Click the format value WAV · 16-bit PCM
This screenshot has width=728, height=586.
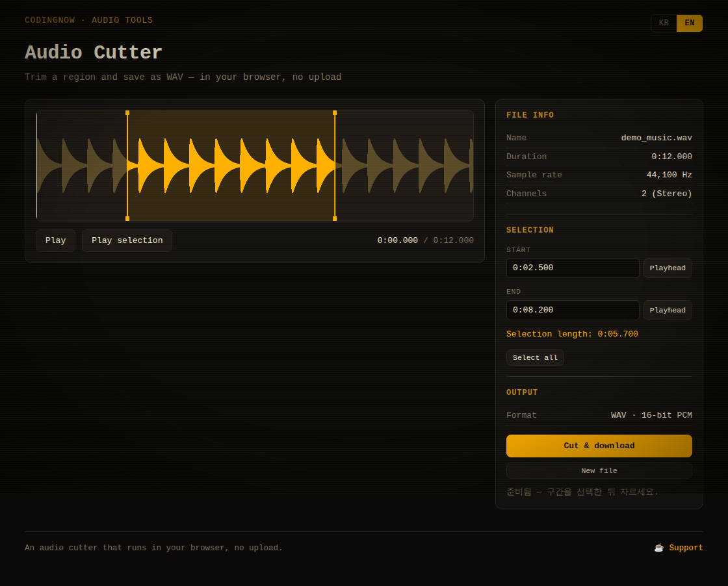[651, 415]
